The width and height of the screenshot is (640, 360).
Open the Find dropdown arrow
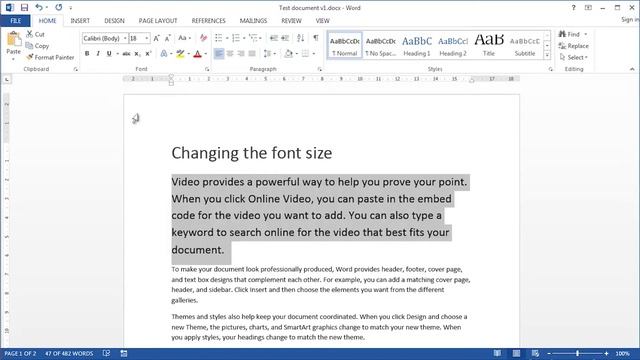click(x=586, y=35)
